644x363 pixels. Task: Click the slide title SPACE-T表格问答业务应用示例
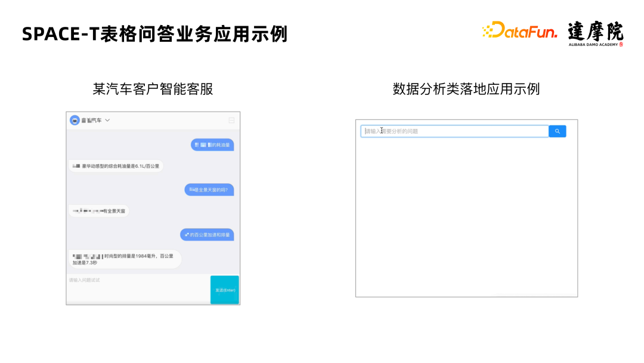point(155,33)
